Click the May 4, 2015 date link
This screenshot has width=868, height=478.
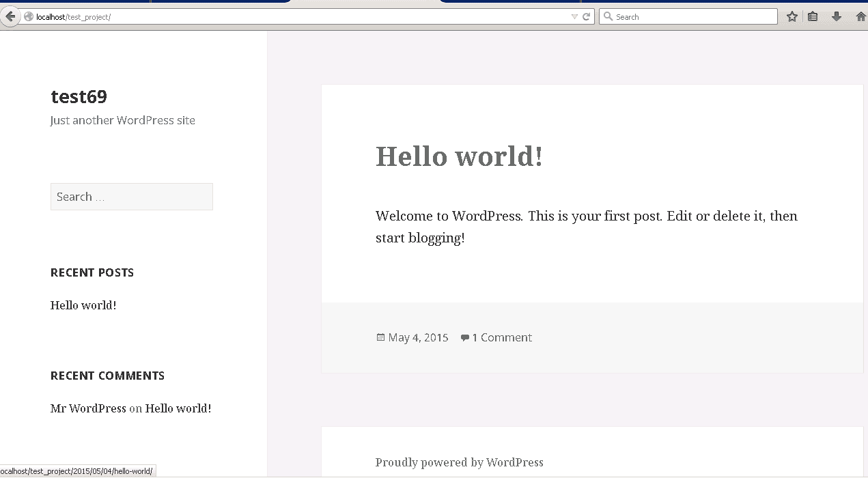click(x=418, y=337)
